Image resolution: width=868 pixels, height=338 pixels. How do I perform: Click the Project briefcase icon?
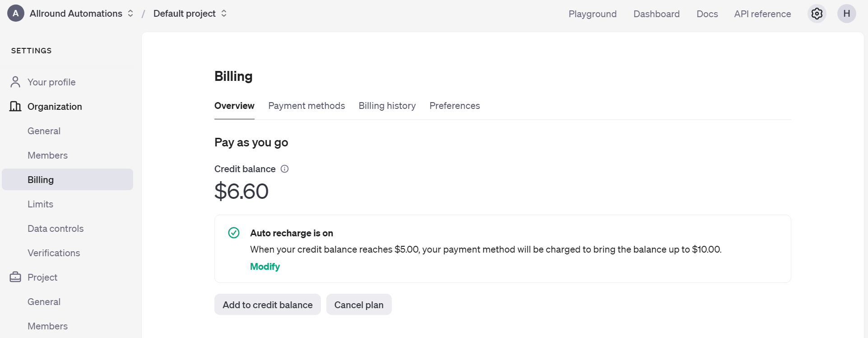15,277
